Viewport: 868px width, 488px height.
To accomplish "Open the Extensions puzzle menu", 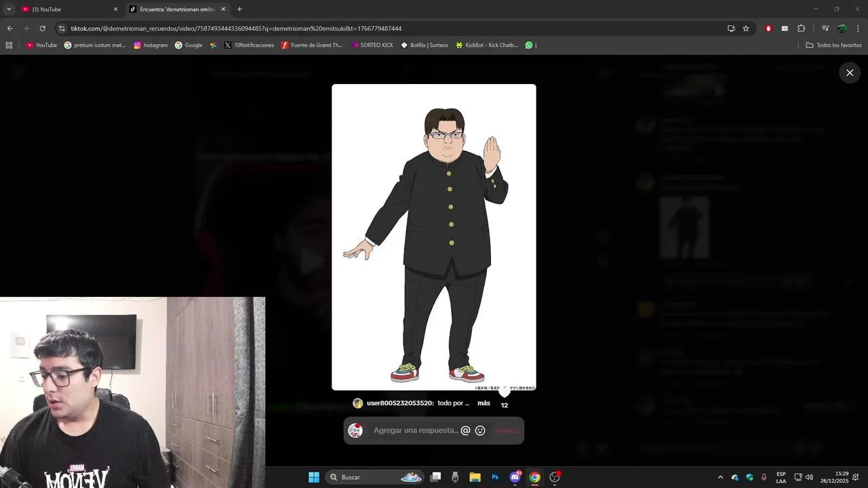I will [x=802, y=28].
